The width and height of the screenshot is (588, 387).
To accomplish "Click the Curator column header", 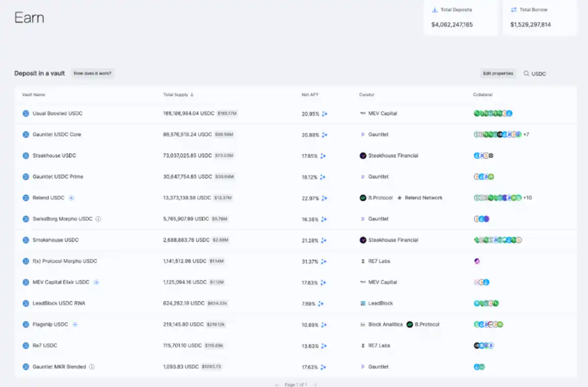I will tap(367, 94).
